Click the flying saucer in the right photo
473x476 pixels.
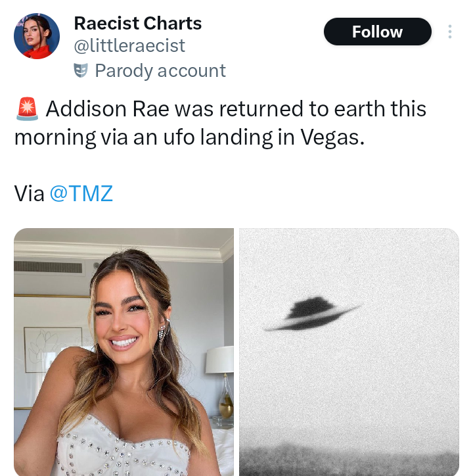click(313, 314)
